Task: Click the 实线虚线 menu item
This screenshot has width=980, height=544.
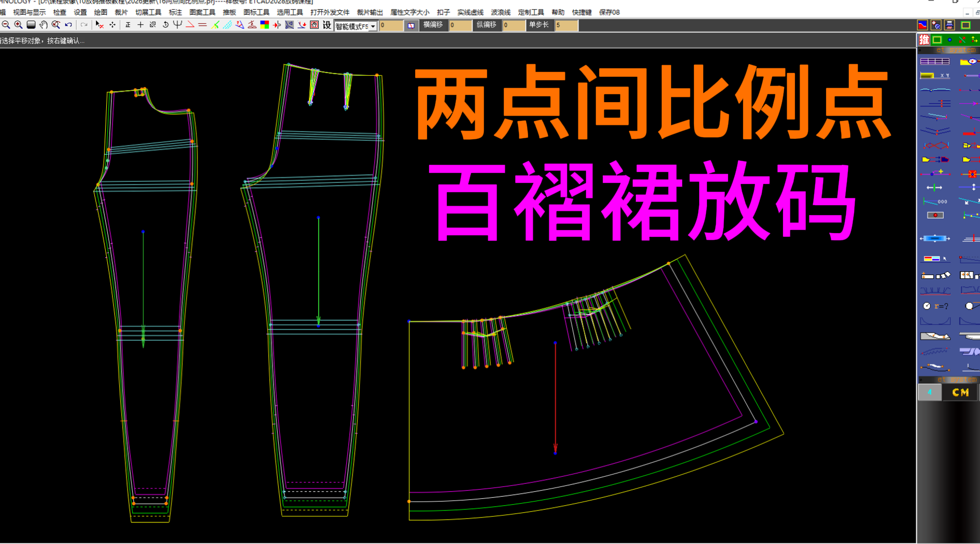Action: tap(470, 12)
